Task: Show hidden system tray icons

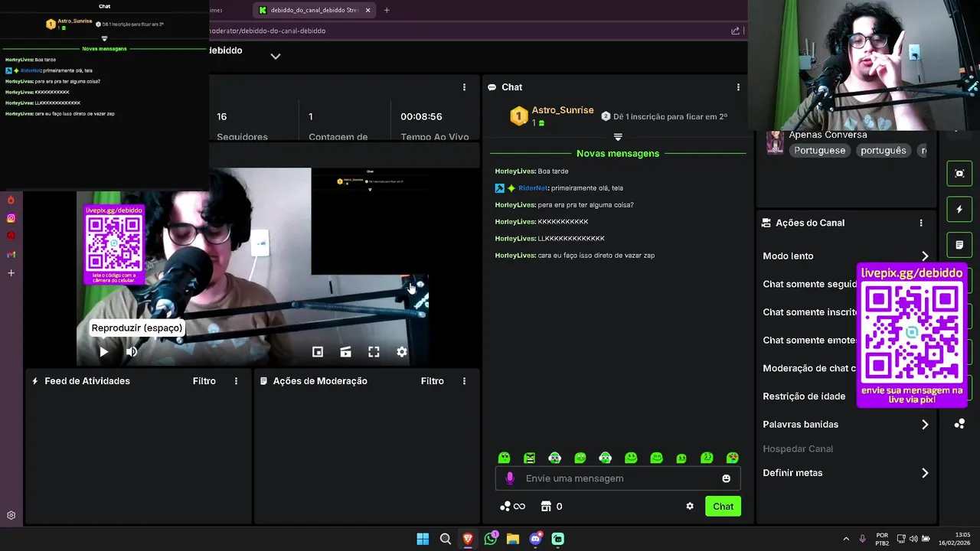Action: click(846, 539)
